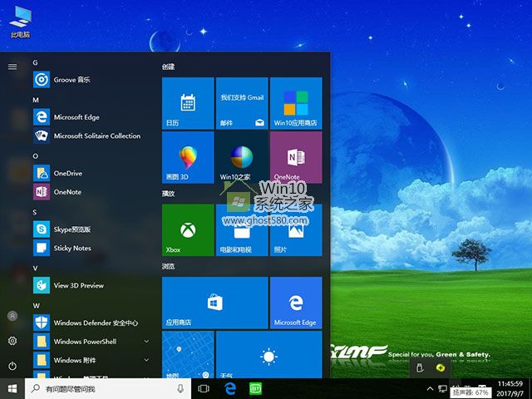
Task: Click the USB eject tray icon
Action: click(x=420, y=367)
